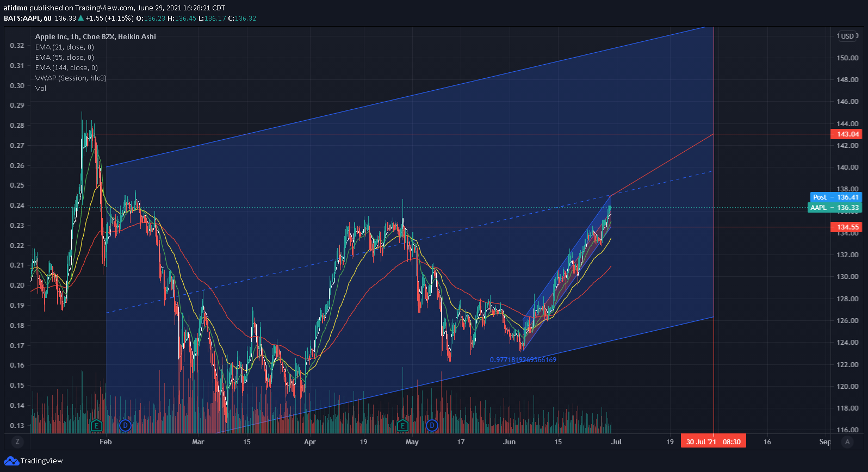Click the 120.00 price axis label

click(848, 386)
